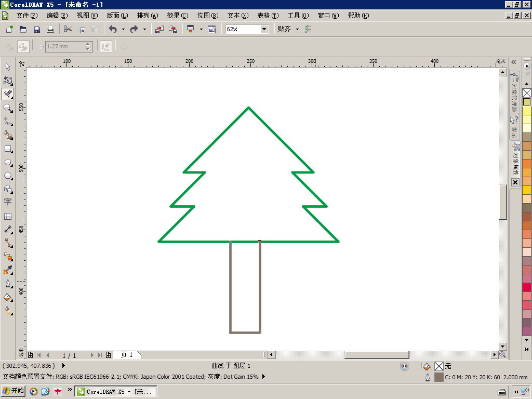Click the no-color swatch in palette
The image size is (532, 399).
(527, 93)
